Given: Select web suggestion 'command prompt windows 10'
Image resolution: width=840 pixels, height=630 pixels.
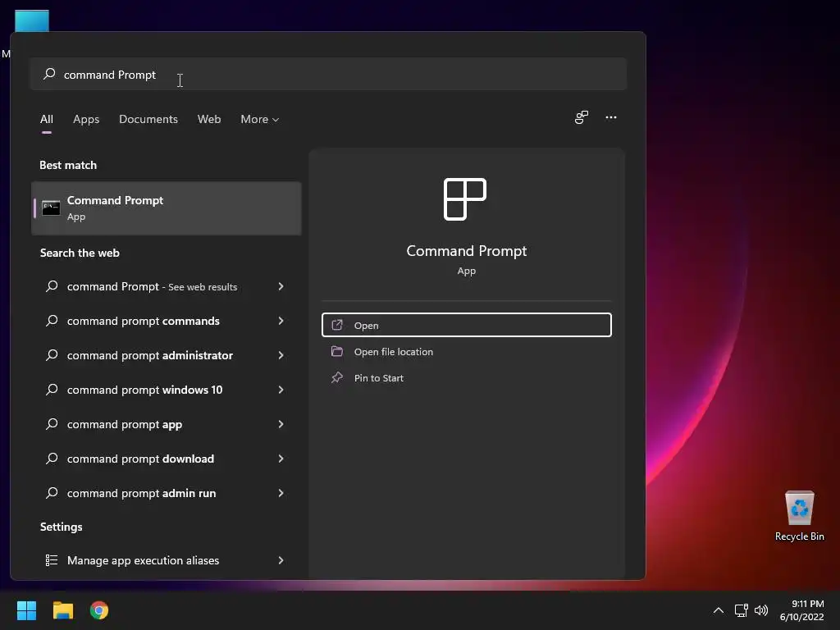Looking at the screenshot, I should pyautogui.click(x=166, y=390).
